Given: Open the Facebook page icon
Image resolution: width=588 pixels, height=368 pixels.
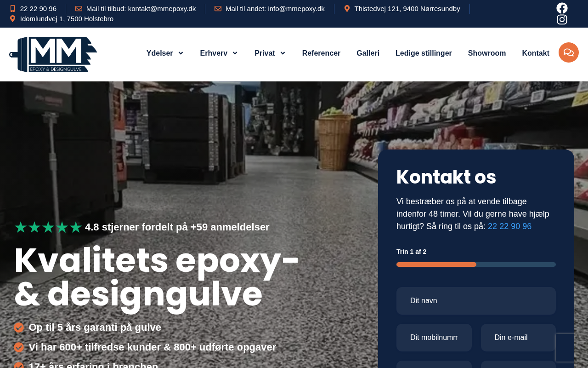Looking at the screenshot, I should point(562,8).
